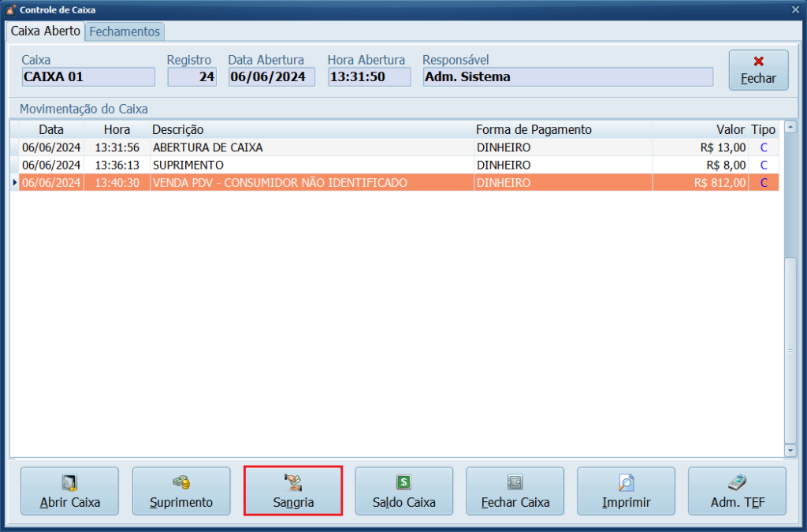Sort by the Valor column header
The height and width of the screenshot is (532, 807).
click(730, 129)
